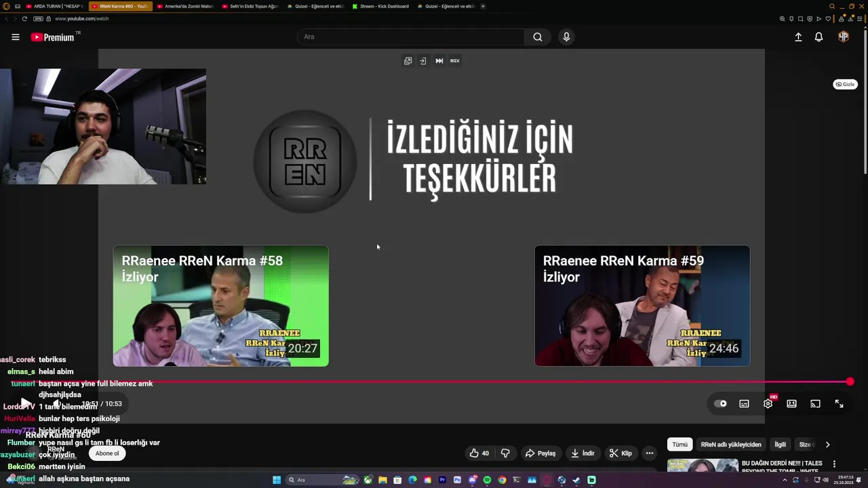Viewport: 868px width, 488px height.
Task: Toggle autoplay switch in the player
Action: pos(720,404)
